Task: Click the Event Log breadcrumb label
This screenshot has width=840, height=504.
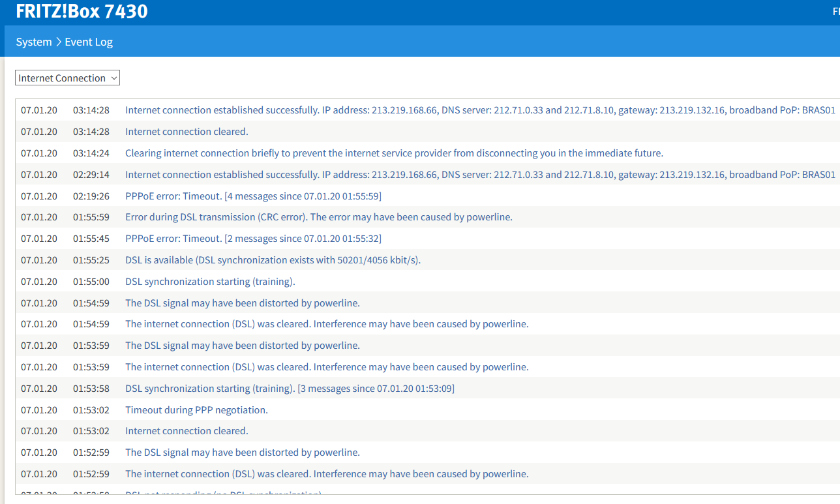Action: point(89,42)
